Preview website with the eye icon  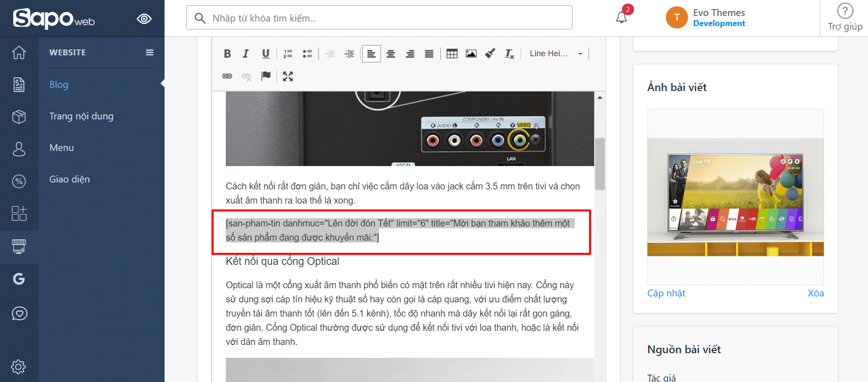(144, 19)
